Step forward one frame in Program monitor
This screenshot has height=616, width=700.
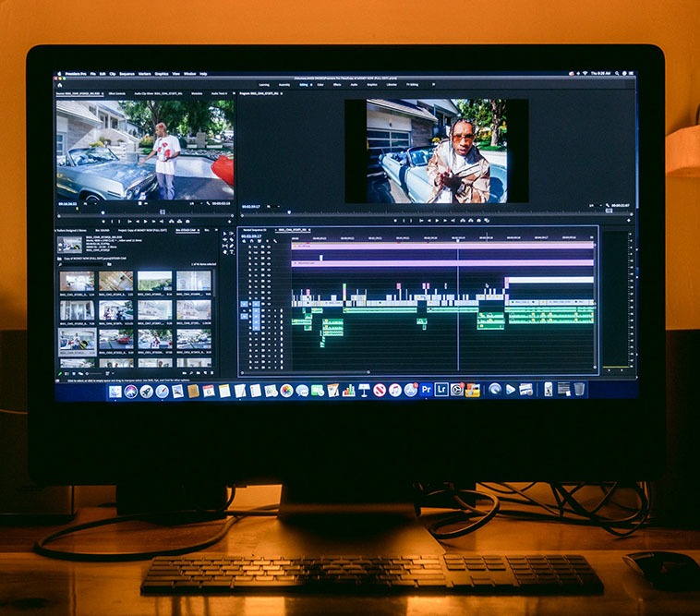[x=445, y=221]
